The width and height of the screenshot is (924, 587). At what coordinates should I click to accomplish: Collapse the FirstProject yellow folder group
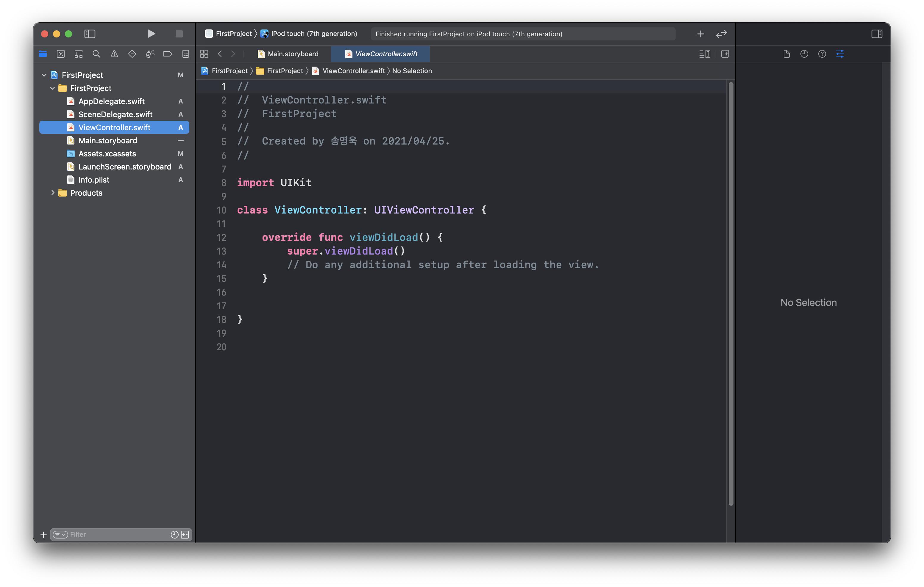point(53,88)
